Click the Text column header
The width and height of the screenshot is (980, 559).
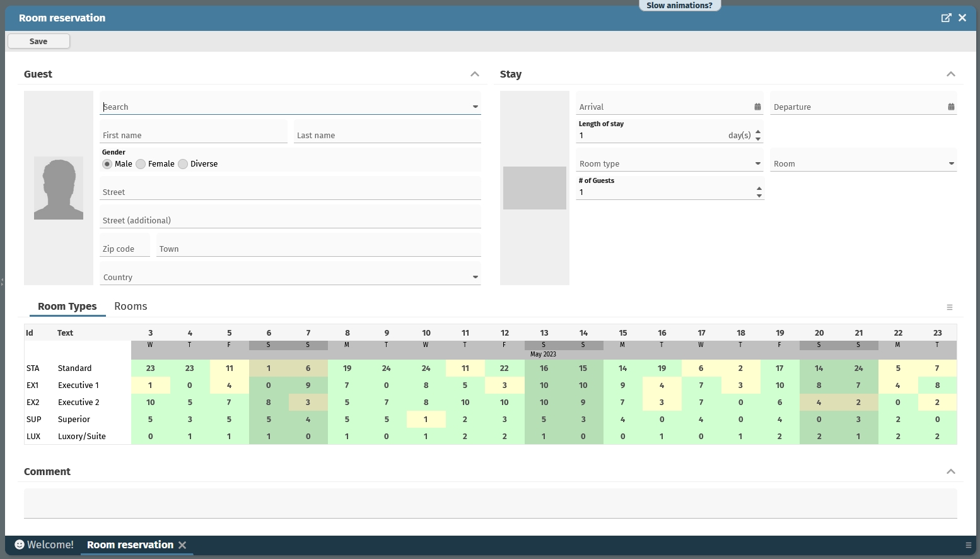[93, 332]
